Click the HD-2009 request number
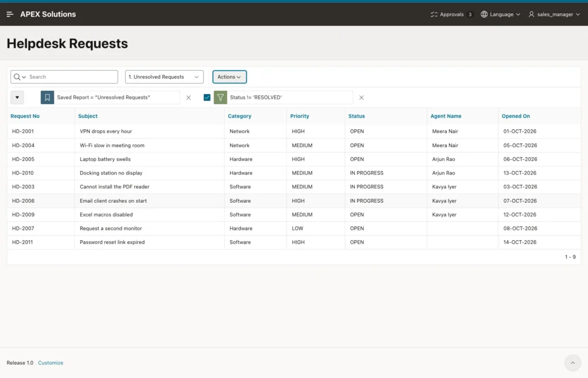588x378 pixels. coord(23,215)
